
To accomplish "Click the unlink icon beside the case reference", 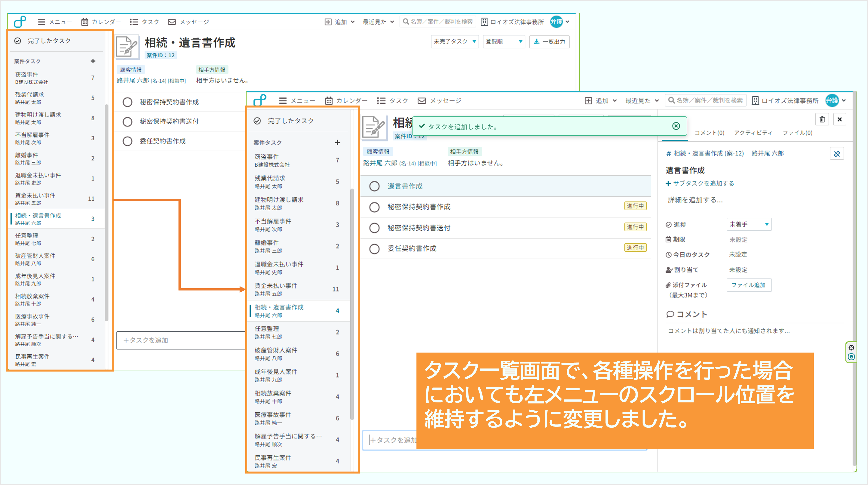I will coord(837,154).
